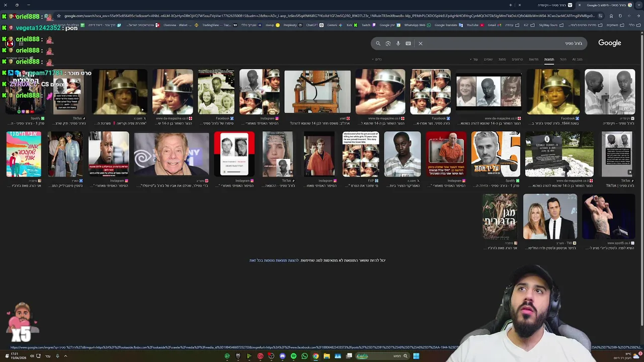Image resolution: width=644 pixels, height=362 pixels.
Task: Open the Jennifer Aniston couple image
Action: click(550, 217)
